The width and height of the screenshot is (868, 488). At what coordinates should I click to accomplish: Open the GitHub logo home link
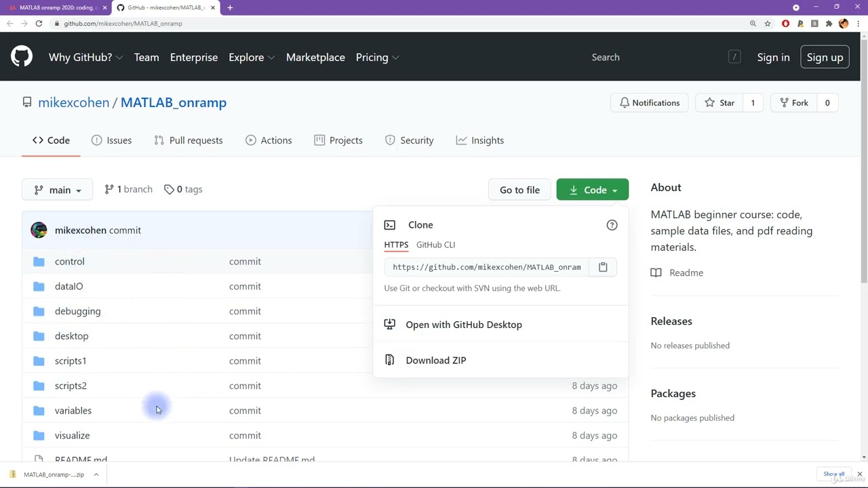(22, 57)
